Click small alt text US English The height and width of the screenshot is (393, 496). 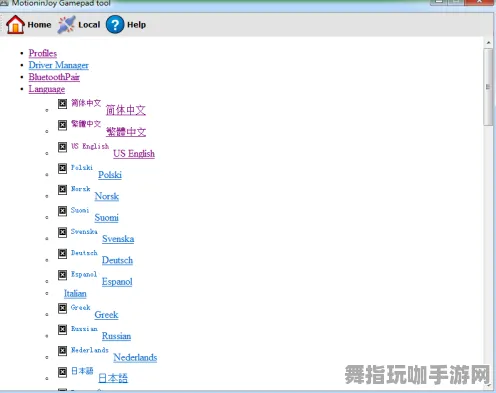[90, 146]
